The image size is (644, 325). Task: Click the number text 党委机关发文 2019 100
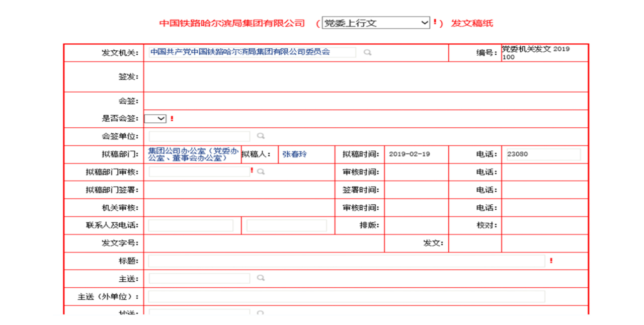click(536, 53)
